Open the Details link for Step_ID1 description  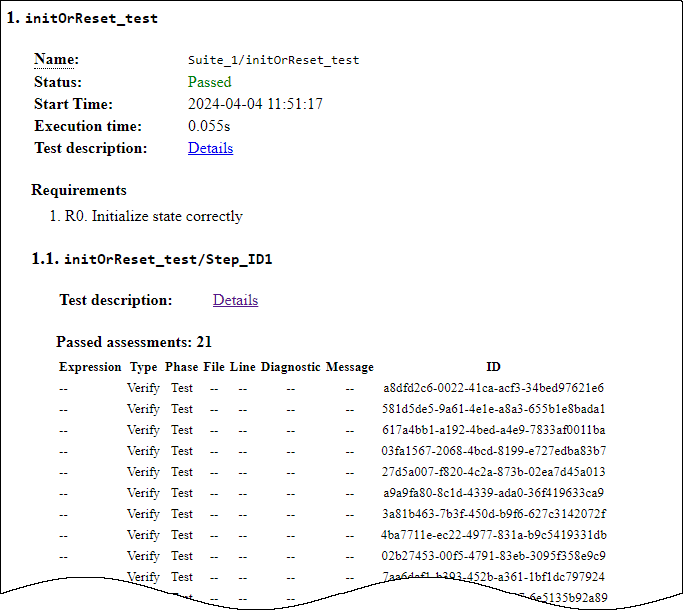(x=235, y=300)
